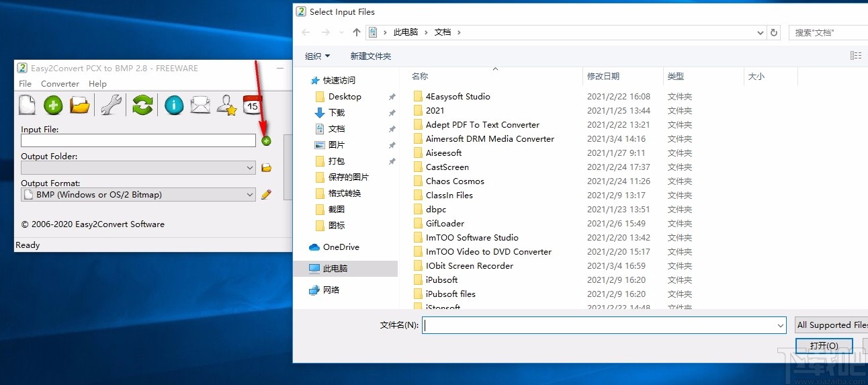The height and width of the screenshot is (385, 868).
Task: Select 文档 in the navigation pane
Action: [x=337, y=129]
